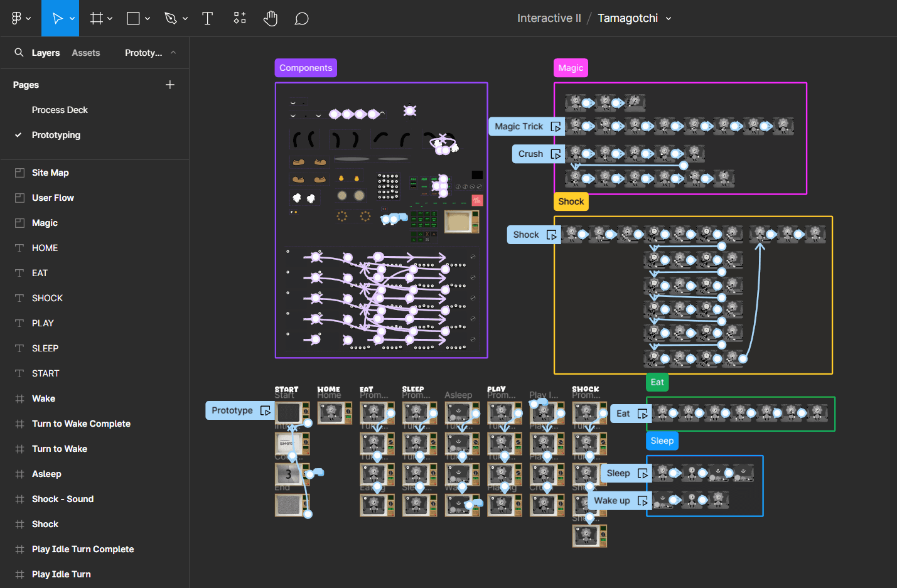This screenshot has width=897, height=588.
Task: Open the file name dropdown next to Tamagotchi
Action: (669, 19)
